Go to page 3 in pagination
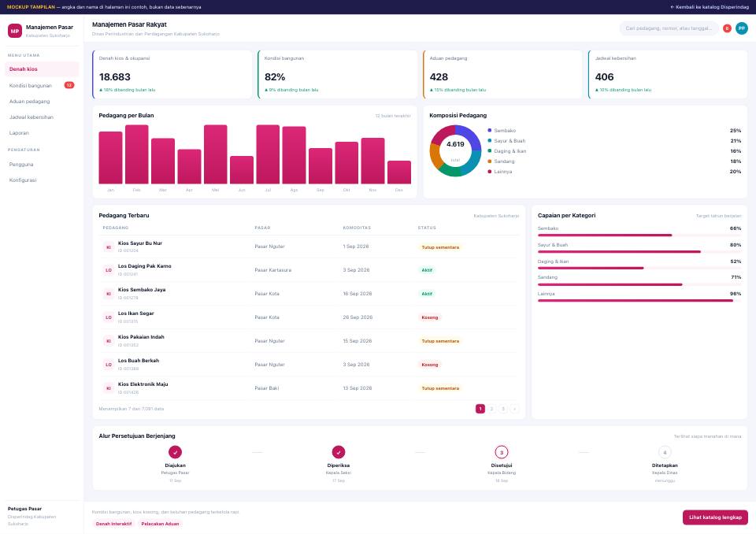 (503, 409)
